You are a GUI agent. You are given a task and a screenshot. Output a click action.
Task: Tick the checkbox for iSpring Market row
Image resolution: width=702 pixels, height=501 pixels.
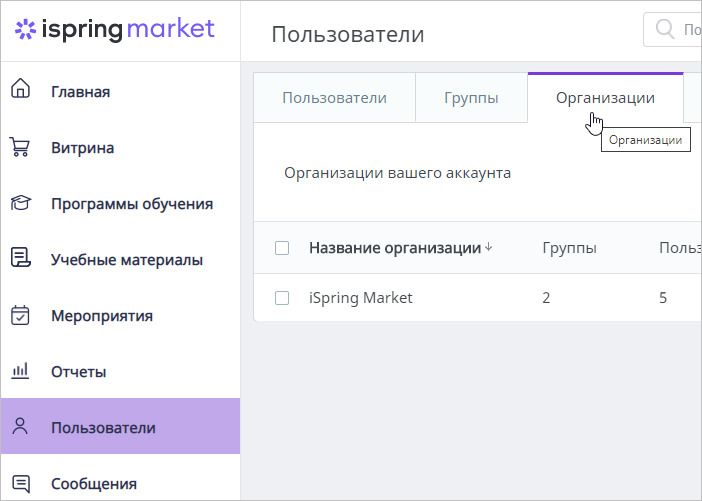(x=282, y=298)
